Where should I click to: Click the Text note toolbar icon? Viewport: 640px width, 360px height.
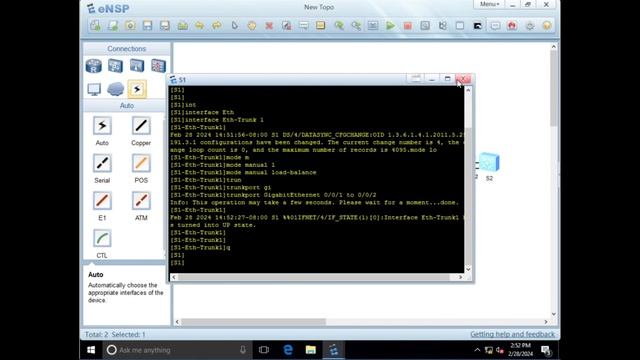pyautogui.click(x=304, y=25)
